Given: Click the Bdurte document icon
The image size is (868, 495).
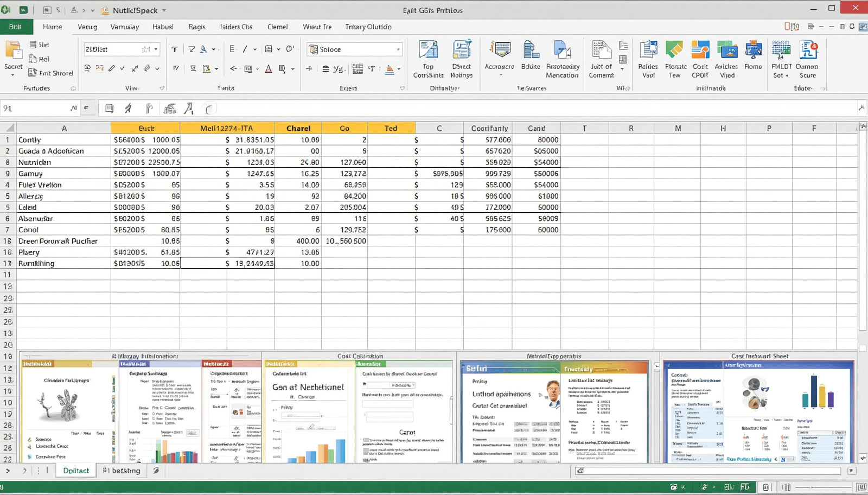Looking at the screenshot, I should (531, 50).
